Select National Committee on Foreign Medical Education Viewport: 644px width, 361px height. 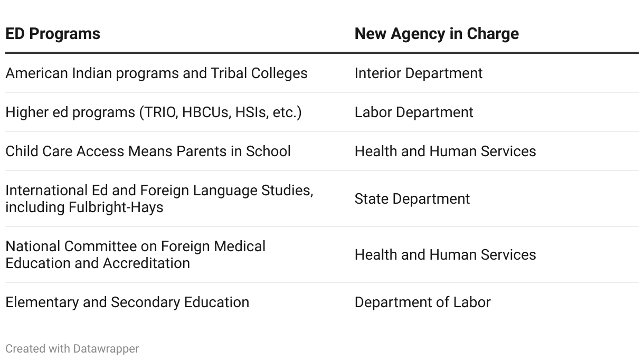[135, 254]
